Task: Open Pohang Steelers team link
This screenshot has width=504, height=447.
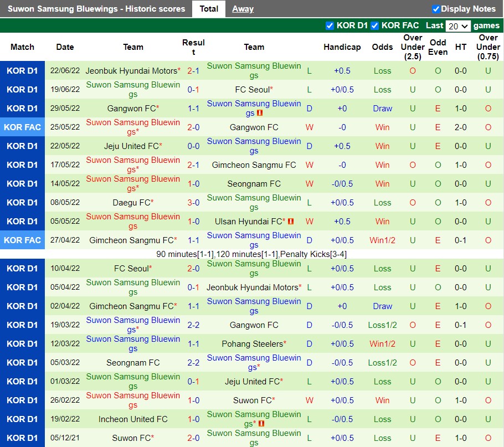Action: [x=253, y=344]
